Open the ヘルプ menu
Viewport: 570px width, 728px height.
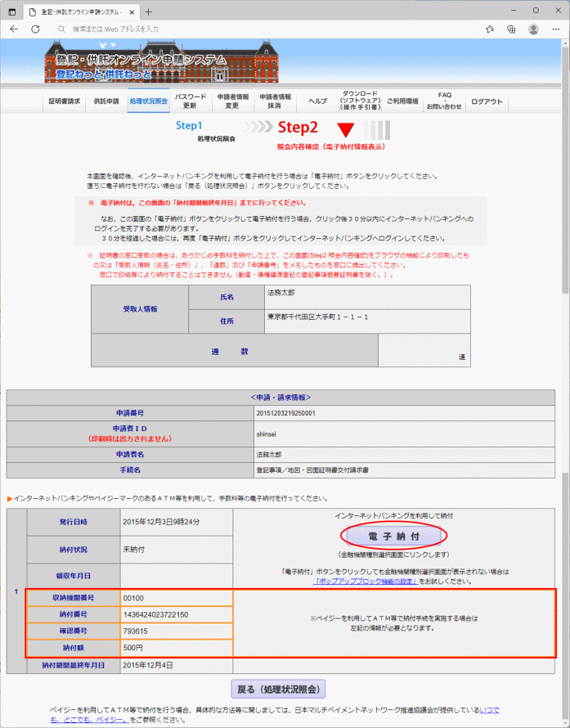coord(317,101)
